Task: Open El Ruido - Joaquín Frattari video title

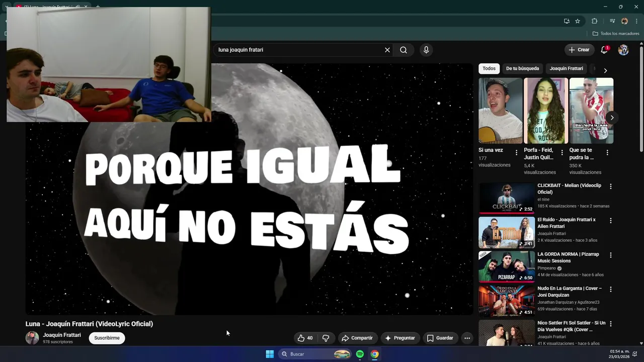Action: [x=567, y=223]
